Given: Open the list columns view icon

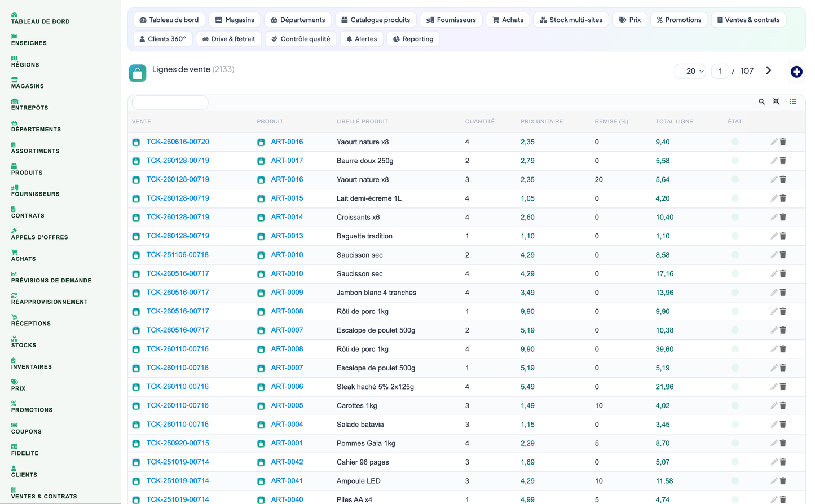Looking at the screenshot, I should tap(793, 101).
